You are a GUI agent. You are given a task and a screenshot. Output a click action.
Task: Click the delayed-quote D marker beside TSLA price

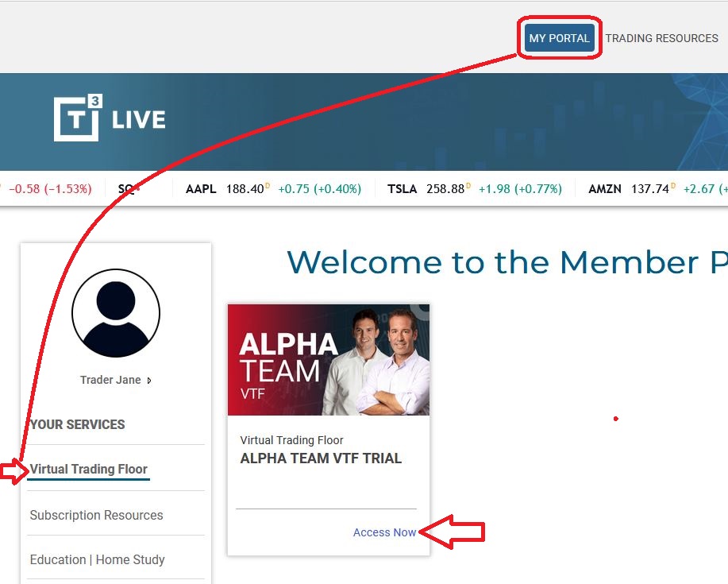tap(468, 186)
